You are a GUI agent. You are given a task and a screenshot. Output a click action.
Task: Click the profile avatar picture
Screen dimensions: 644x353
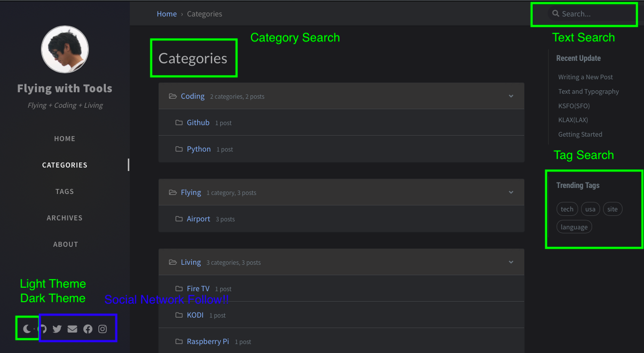(x=65, y=49)
